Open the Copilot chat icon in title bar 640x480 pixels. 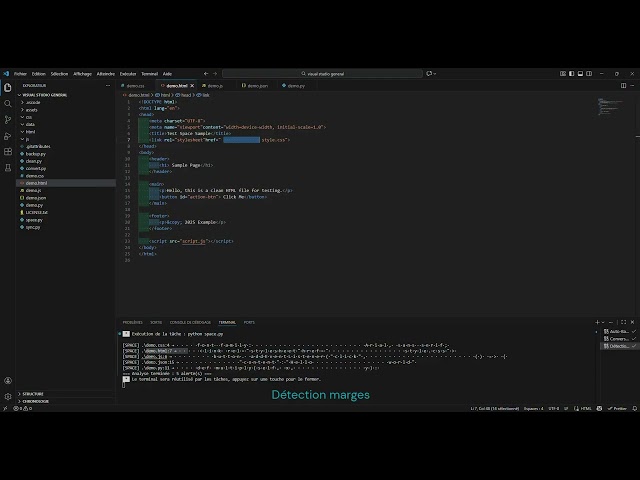click(429, 74)
